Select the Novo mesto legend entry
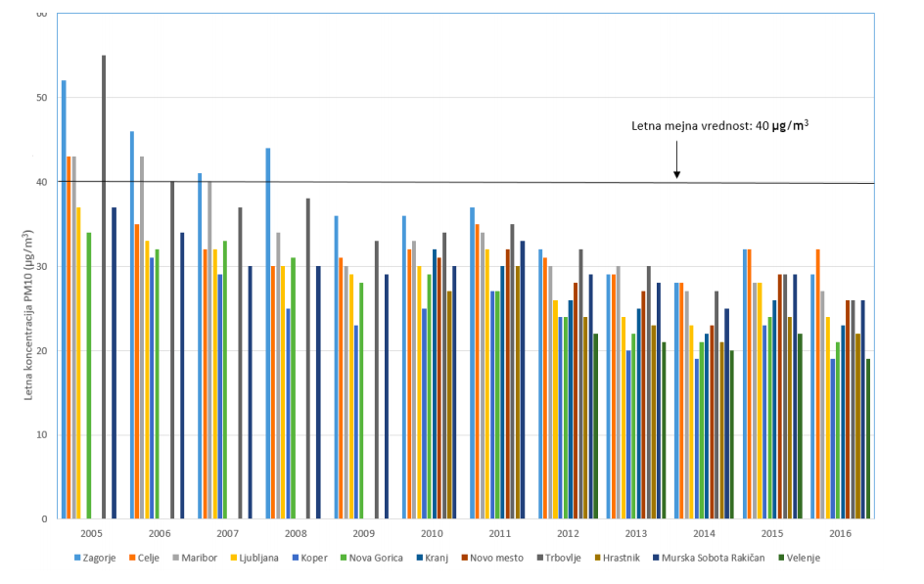This screenshot has height=584, width=924. [x=494, y=558]
